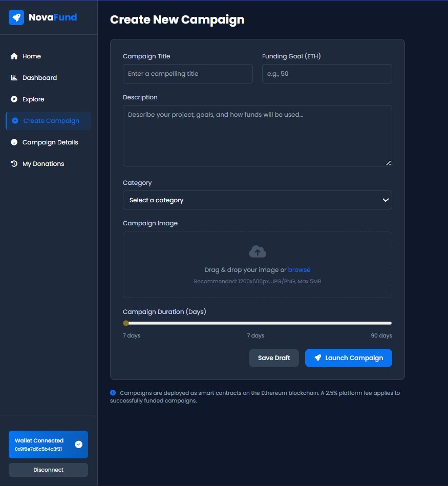
Task: Open the Select a category dropdown
Action: (x=258, y=200)
